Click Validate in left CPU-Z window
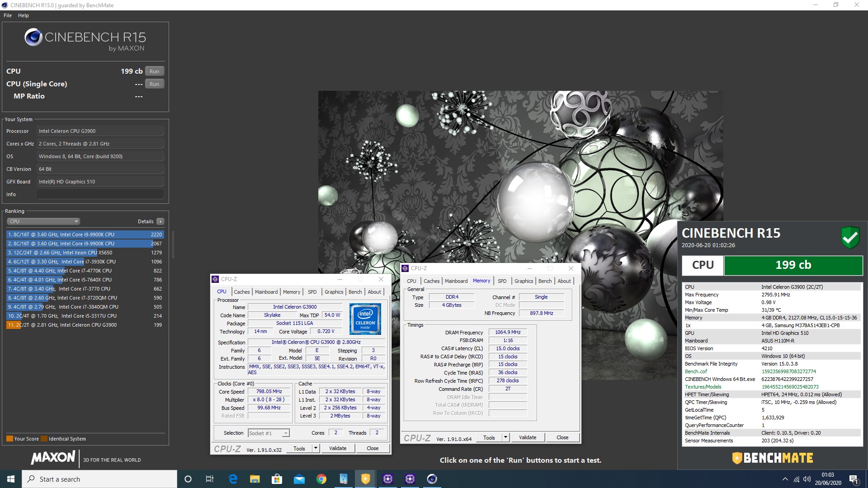868x488 pixels. tap(338, 449)
